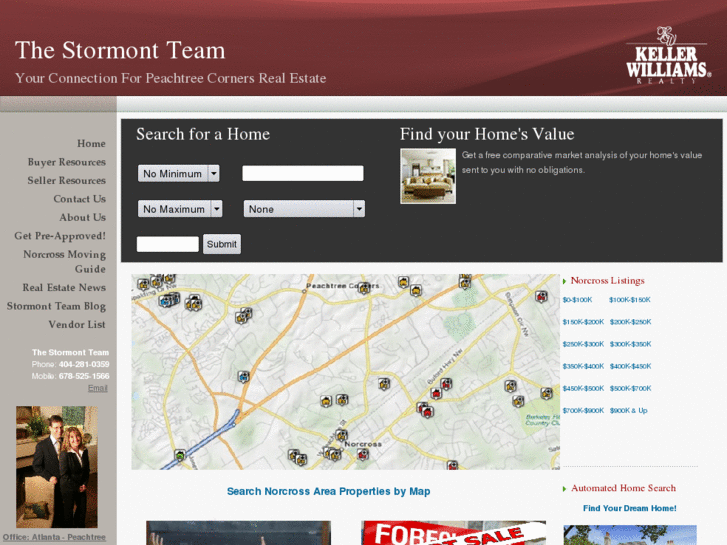Click the Foreclosure sale sign image

pos(453,532)
